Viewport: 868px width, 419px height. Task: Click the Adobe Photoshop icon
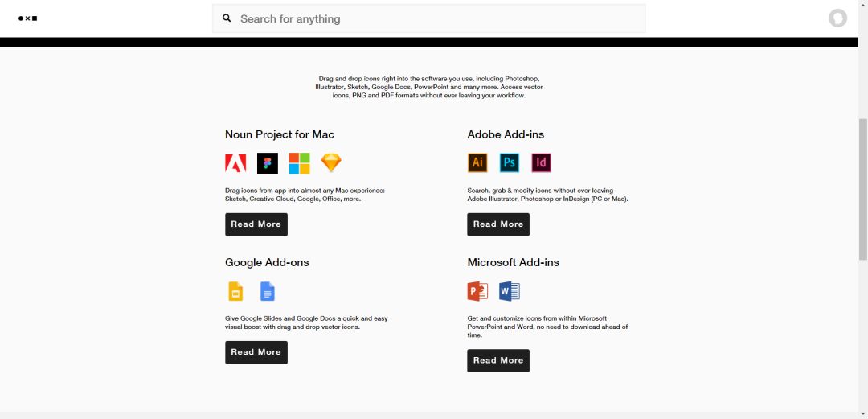[509, 162]
